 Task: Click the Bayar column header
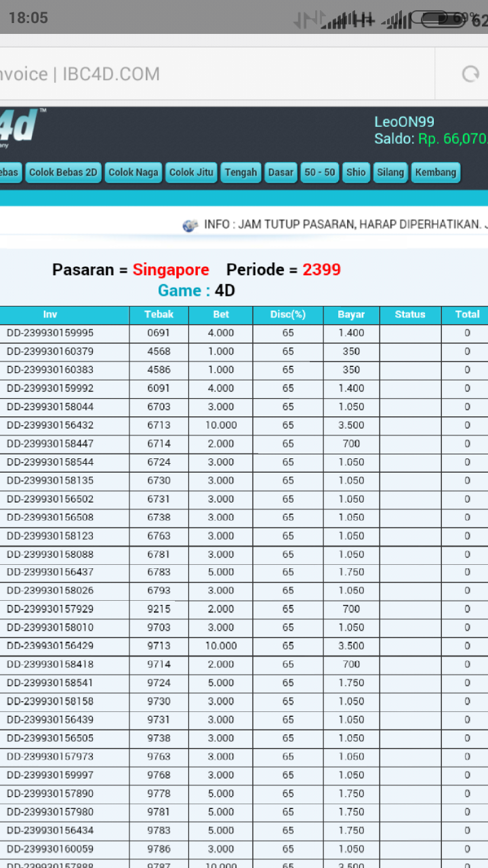(x=351, y=315)
